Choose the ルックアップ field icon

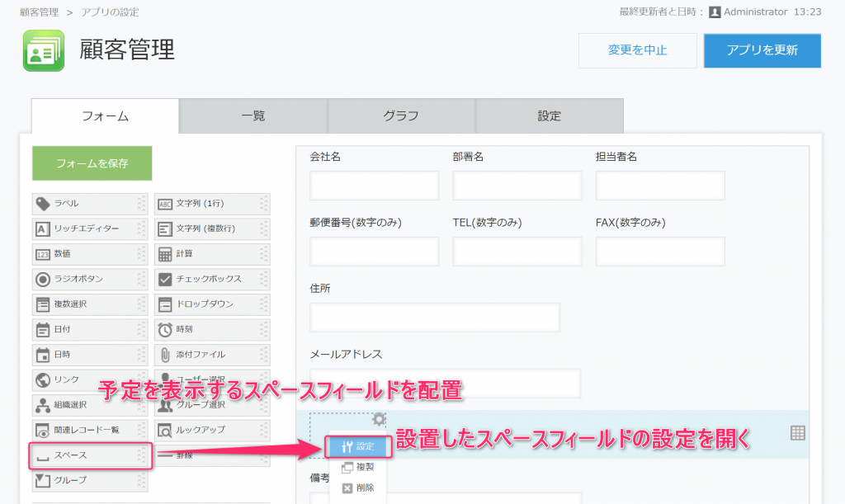[165, 431]
